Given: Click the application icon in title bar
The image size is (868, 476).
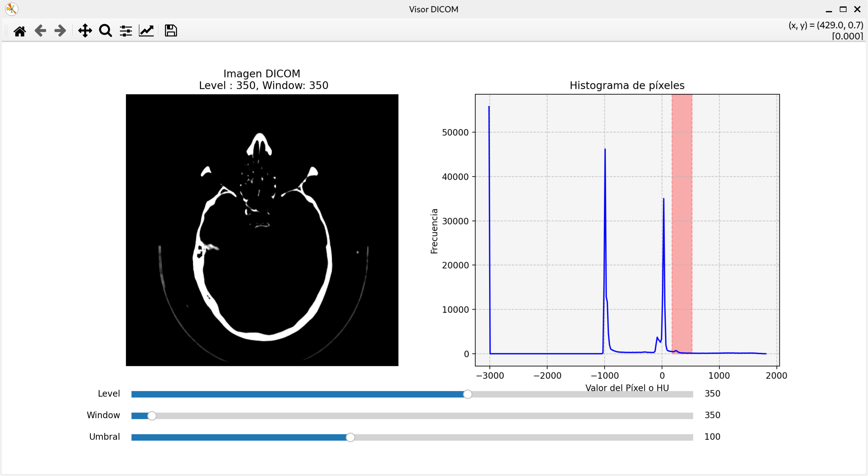Looking at the screenshot, I should click(11, 9).
